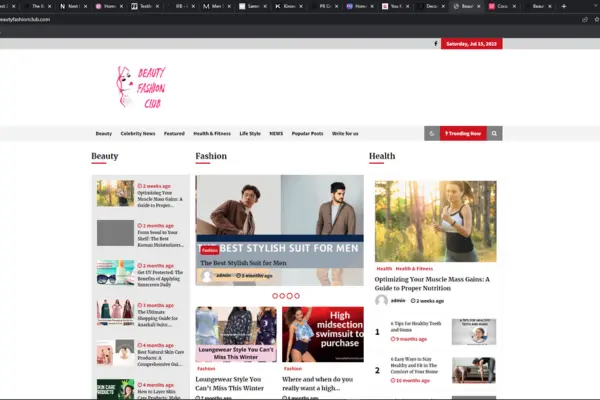Open the High midsection swimsuit thumbnail
600x400 pixels.
pos(323,334)
